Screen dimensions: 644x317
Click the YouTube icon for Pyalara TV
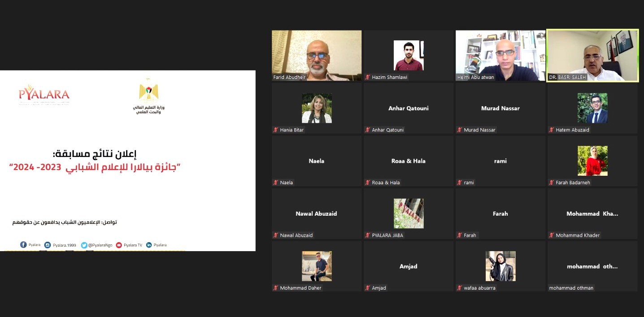pyautogui.click(x=119, y=245)
